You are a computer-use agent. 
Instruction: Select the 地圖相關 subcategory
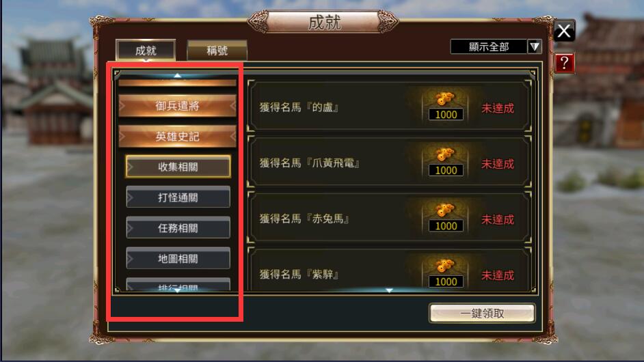click(x=178, y=259)
